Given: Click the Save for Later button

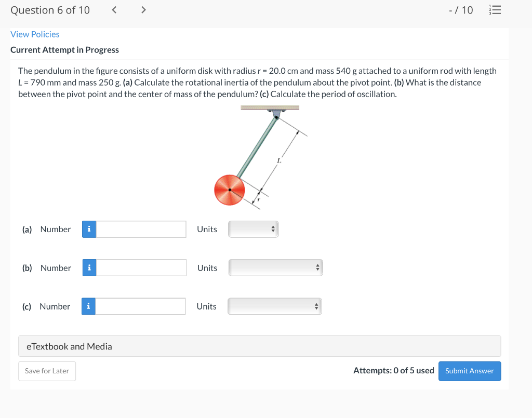Looking at the screenshot, I should pyautogui.click(x=47, y=371).
